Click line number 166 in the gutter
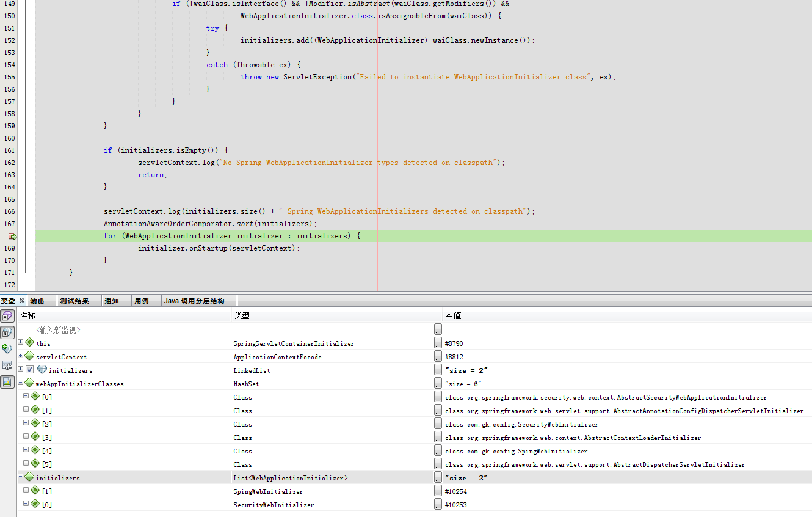The height and width of the screenshot is (517, 812). click(x=9, y=211)
